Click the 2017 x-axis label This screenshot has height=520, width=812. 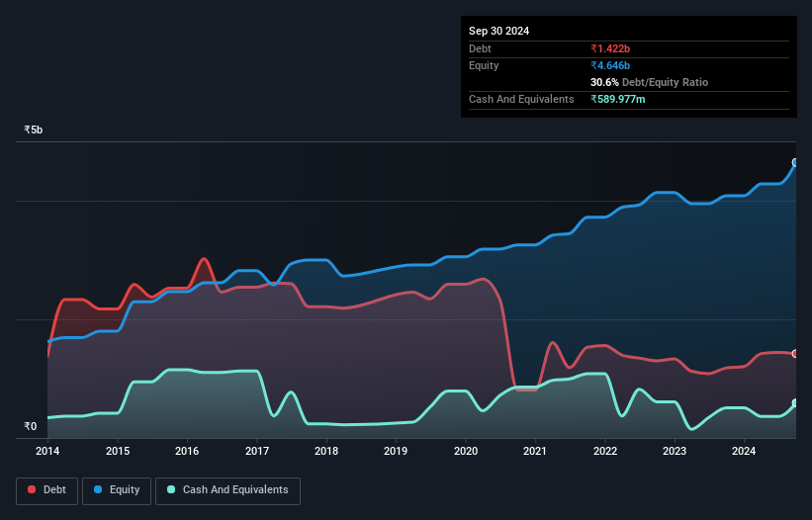coord(257,451)
